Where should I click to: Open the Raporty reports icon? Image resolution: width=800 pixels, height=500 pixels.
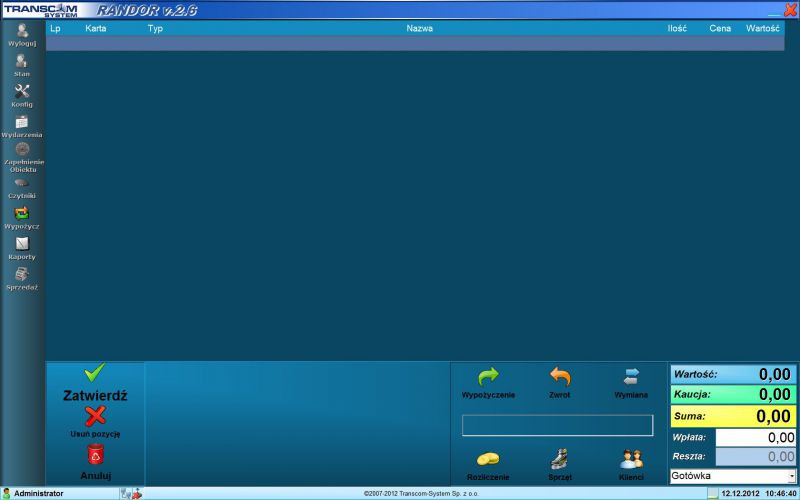[22, 245]
